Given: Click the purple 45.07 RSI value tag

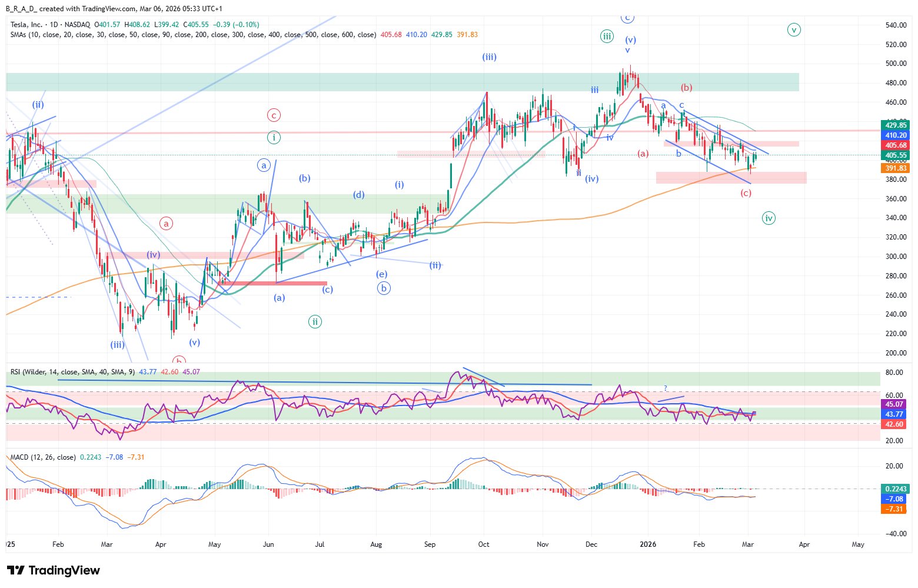Looking at the screenshot, I should pos(894,404).
